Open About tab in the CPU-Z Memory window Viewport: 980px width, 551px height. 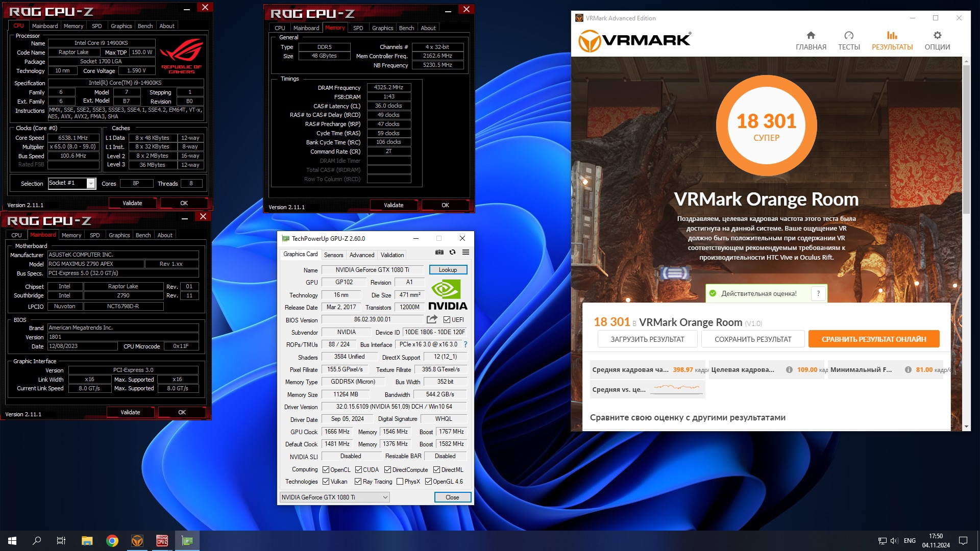point(428,28)
